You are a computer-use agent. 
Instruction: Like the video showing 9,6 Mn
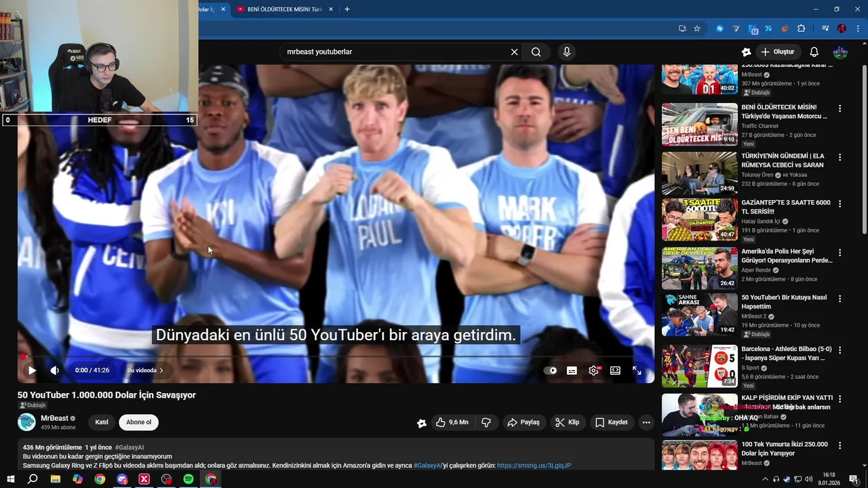coord(452,422)
